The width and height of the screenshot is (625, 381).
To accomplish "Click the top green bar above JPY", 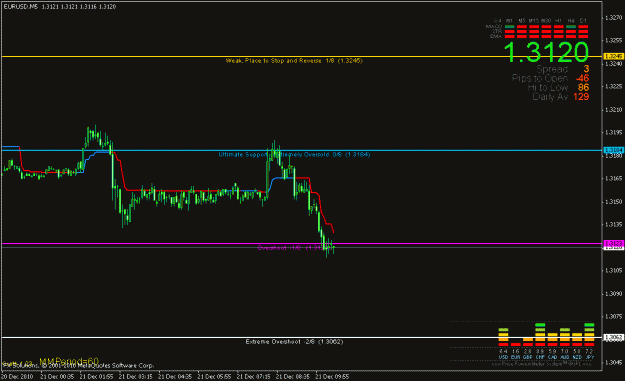I will coord(589,325).
